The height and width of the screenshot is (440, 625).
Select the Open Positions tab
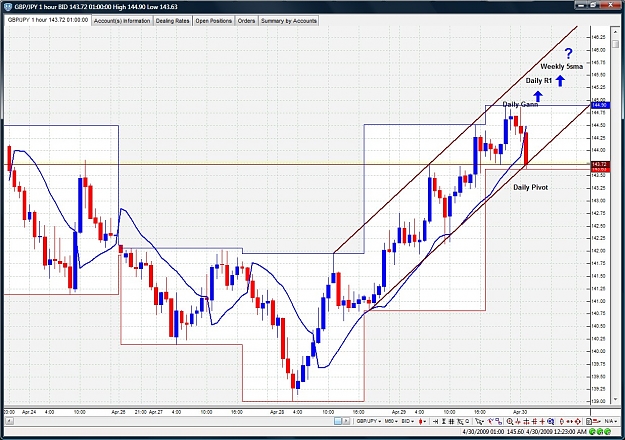213,21
